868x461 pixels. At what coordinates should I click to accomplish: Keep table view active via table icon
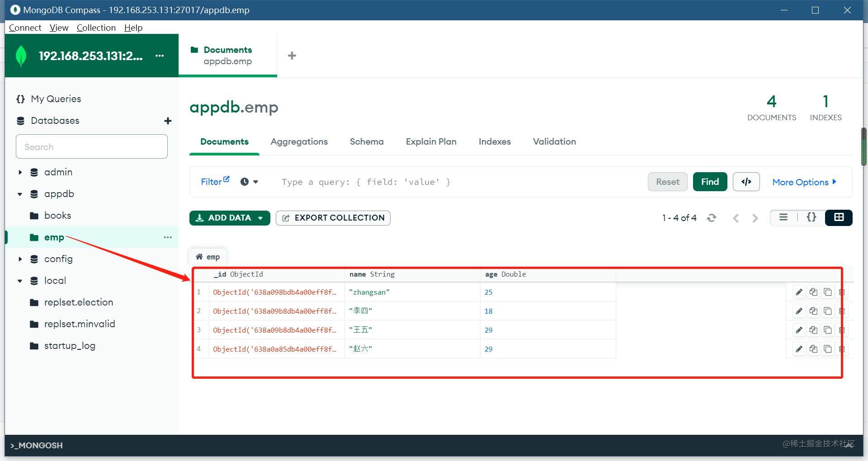[x=839, y=217]
